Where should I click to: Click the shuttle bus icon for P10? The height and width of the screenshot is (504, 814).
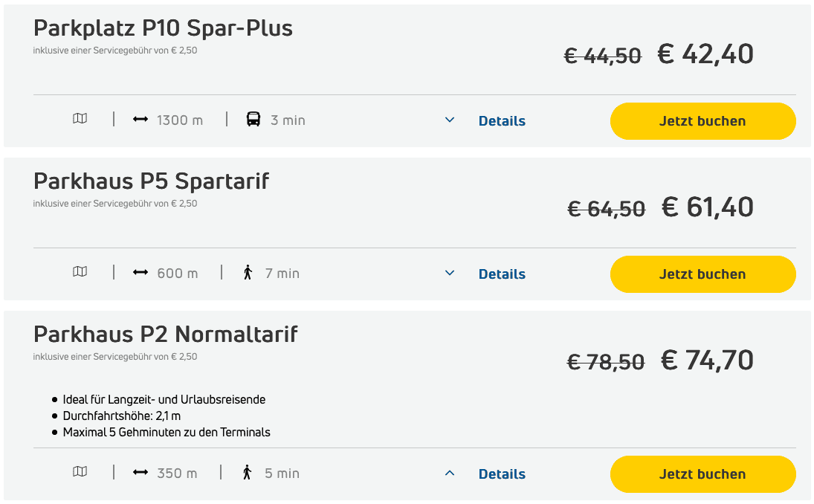pyautogui.click(x=253, y=120)
